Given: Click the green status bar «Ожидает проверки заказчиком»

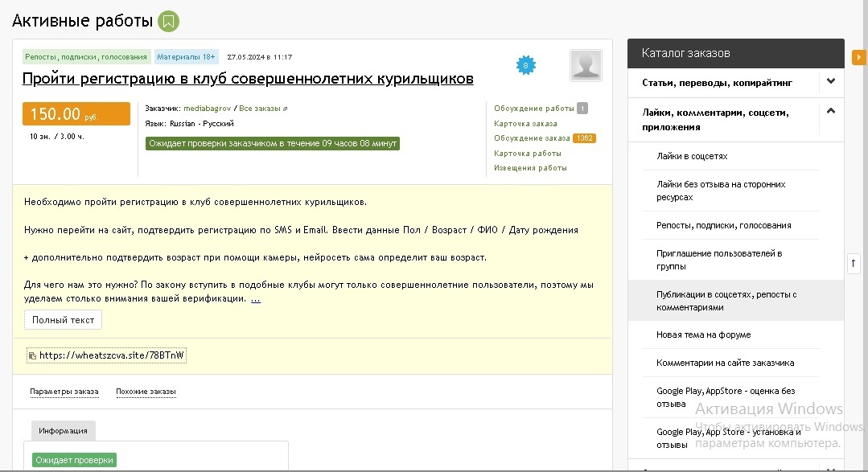Looking at the screenshot, I should [270, 143].
